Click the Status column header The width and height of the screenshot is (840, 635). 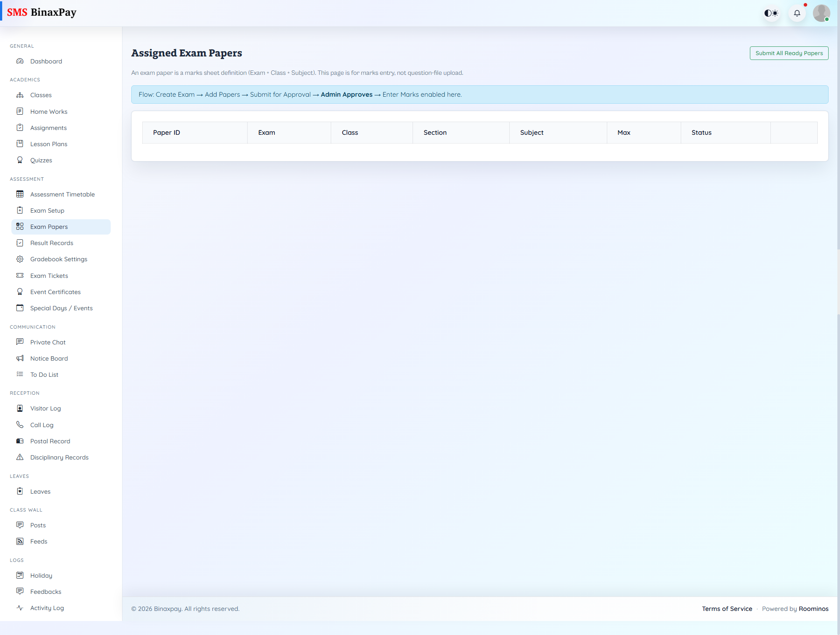(701, 133)
